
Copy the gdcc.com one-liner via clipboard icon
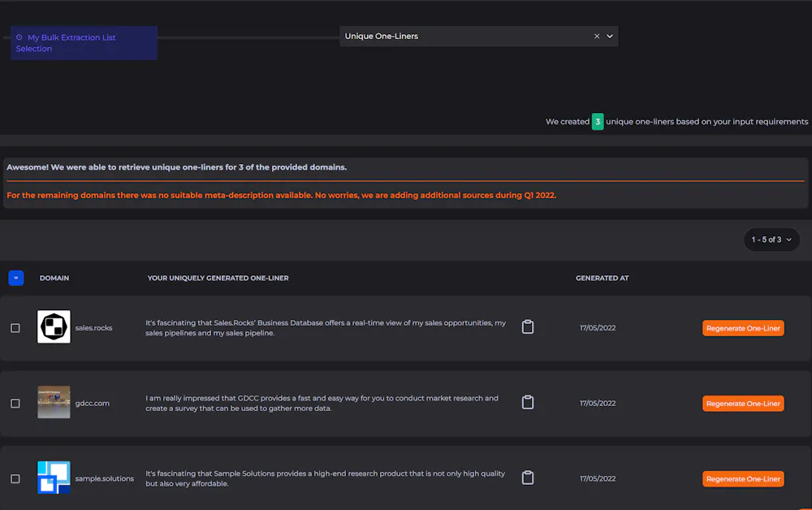tap(528, 403)
